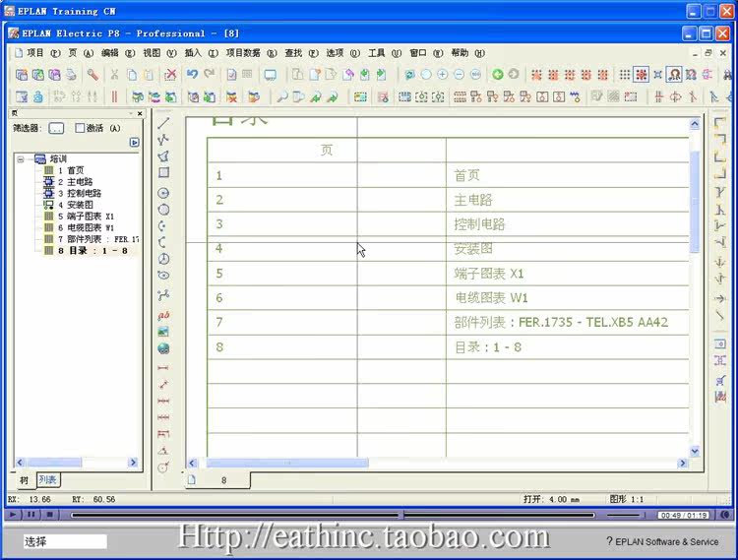This screenshot has width=738, height=560.
Task: Click 端子图表 X1 text in the table
Action: click(x=488, y=274)
